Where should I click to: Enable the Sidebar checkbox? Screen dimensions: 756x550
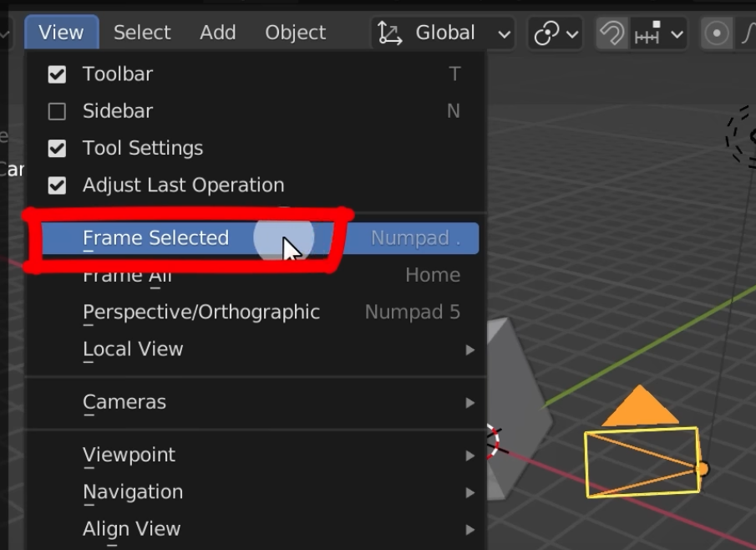57,111
